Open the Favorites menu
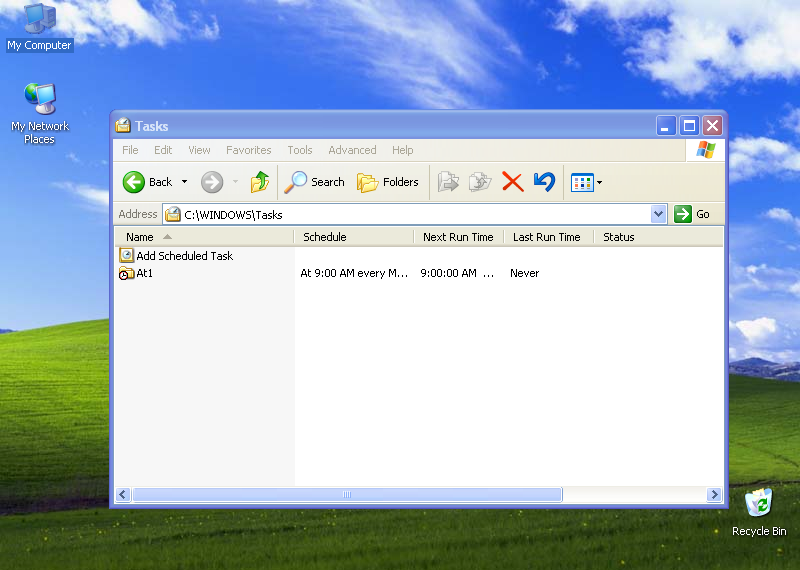 point(248,150)
